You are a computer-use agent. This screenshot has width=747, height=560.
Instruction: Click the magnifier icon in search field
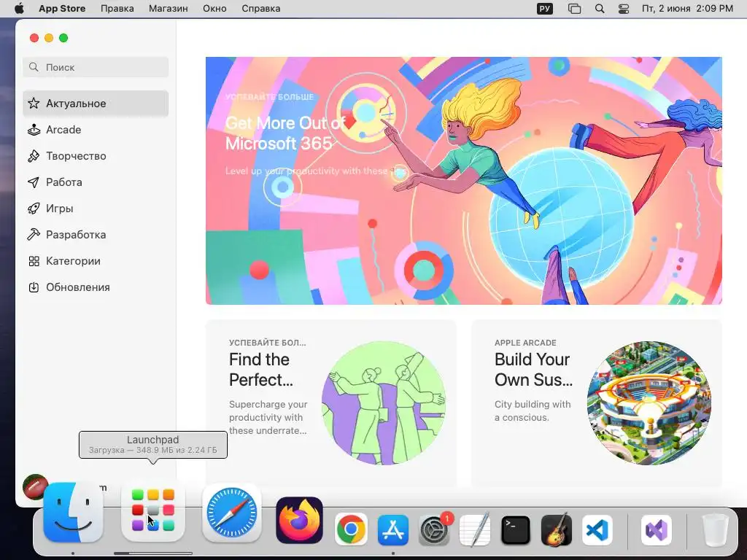[34, 67]
